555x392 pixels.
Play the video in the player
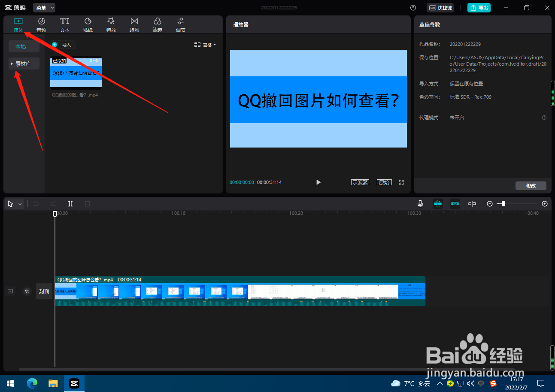[x=318, y=182]
